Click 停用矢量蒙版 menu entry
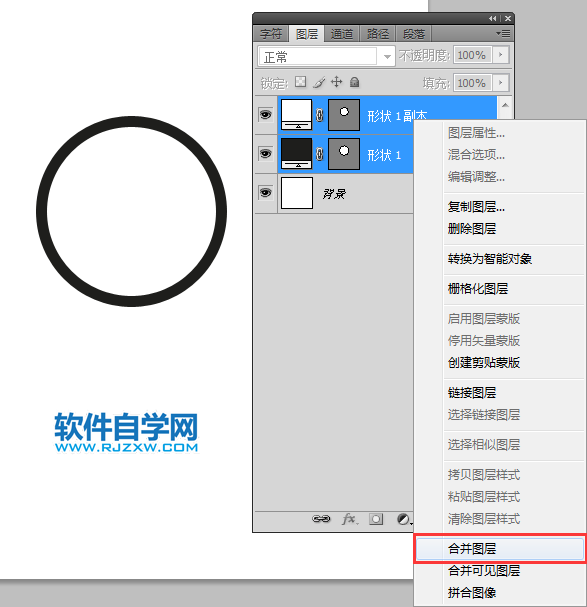This screenshot has height=607, width=587. click(500, 341)
